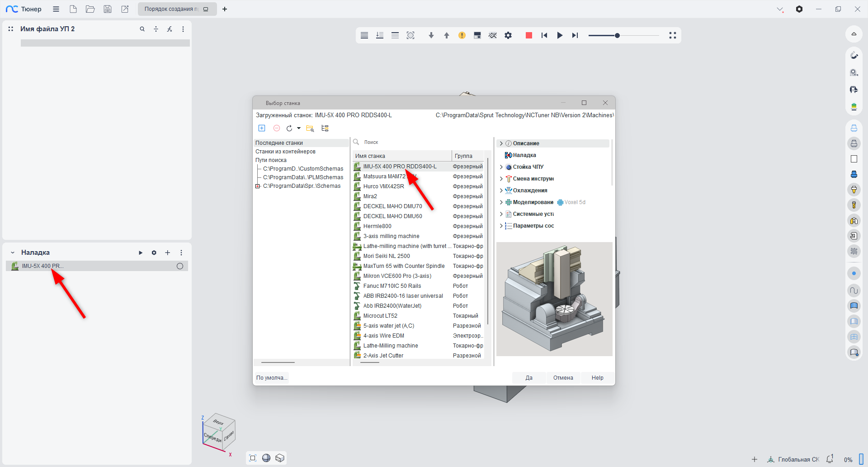Click the Да button
This screenshot has width=868, height=467.
tap(529, 378)
